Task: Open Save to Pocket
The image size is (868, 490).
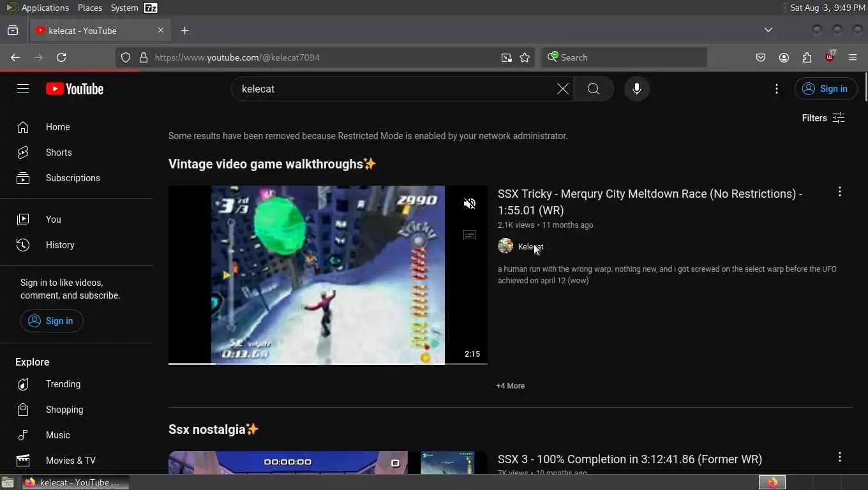Action: tap(761, 57)
